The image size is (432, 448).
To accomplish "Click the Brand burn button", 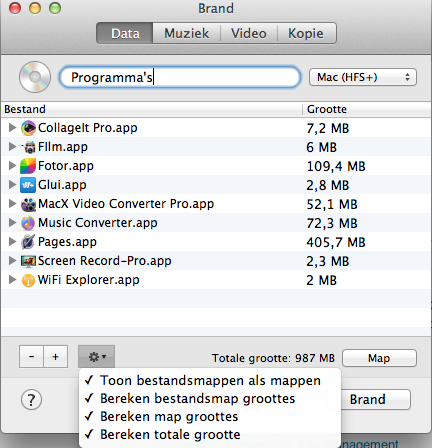I will tap(373, 399).
